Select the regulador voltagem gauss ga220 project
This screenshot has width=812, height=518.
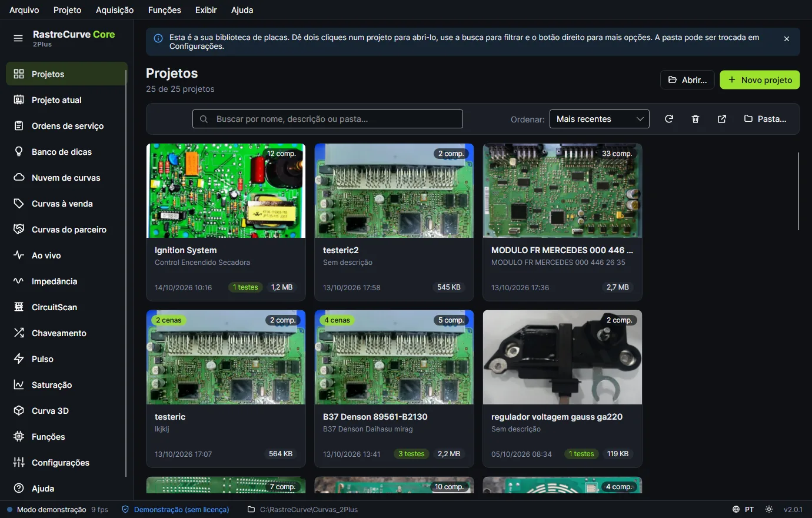point(563,389)
